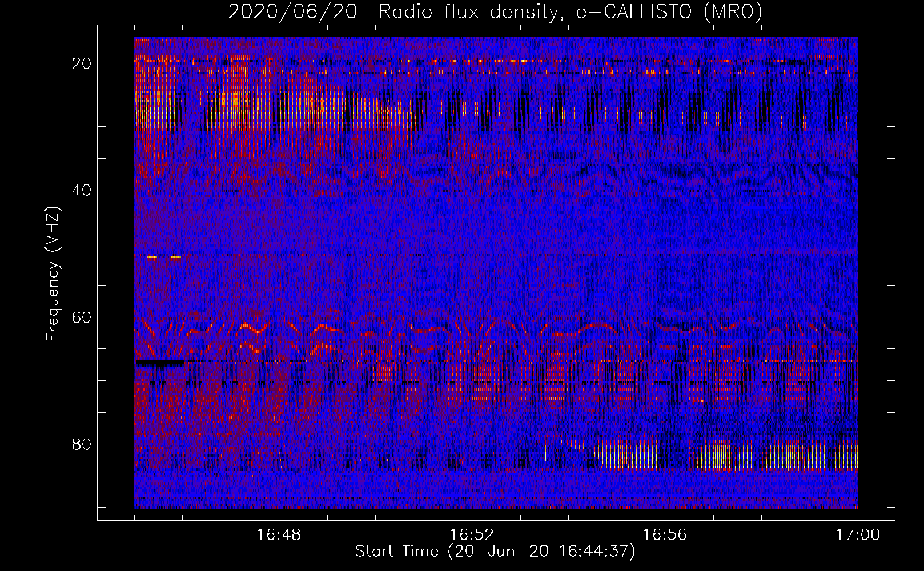Click the '16:52' time tick label

(472, 535)
